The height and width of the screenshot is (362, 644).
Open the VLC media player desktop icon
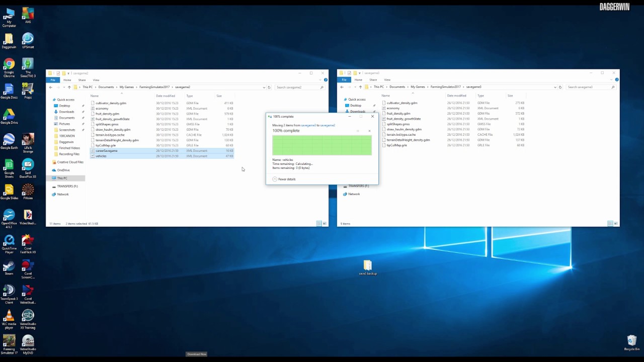click(9, 319)
